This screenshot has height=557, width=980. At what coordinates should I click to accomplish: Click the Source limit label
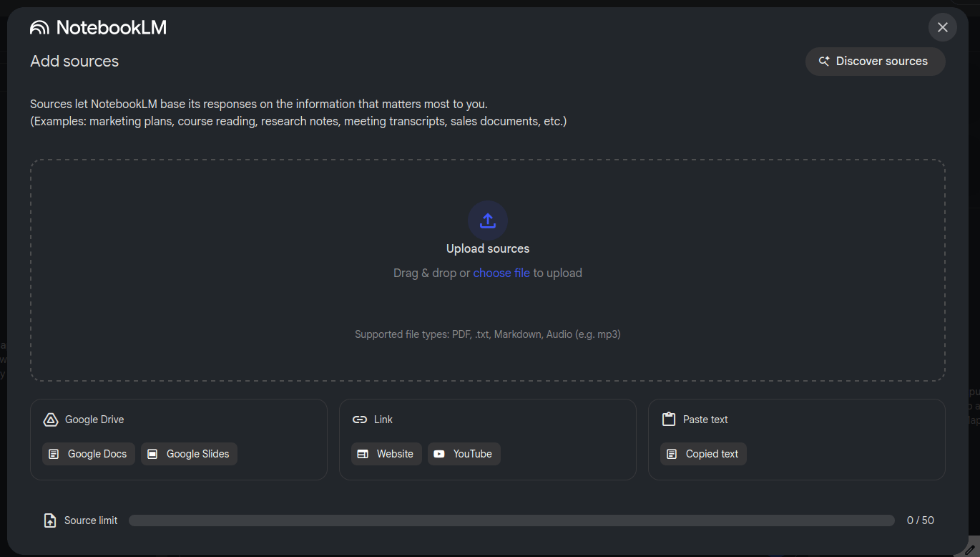point(91,520)
